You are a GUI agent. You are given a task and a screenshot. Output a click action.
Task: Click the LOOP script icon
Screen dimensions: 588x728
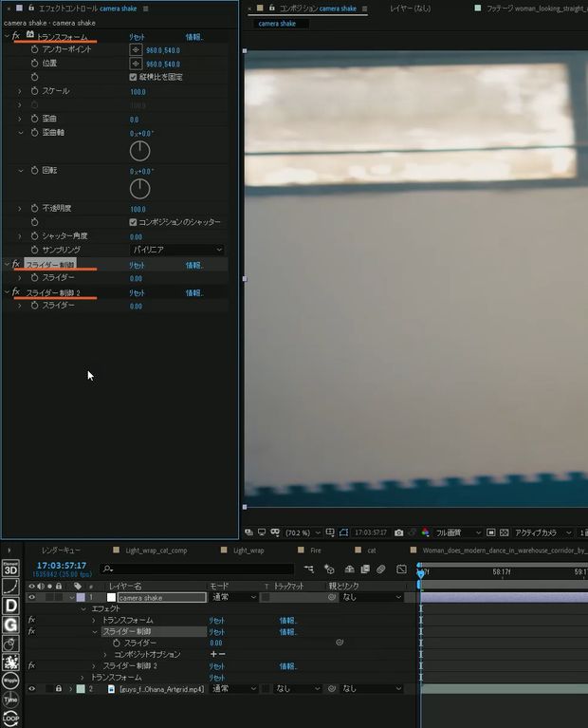[x=10, y=719]
